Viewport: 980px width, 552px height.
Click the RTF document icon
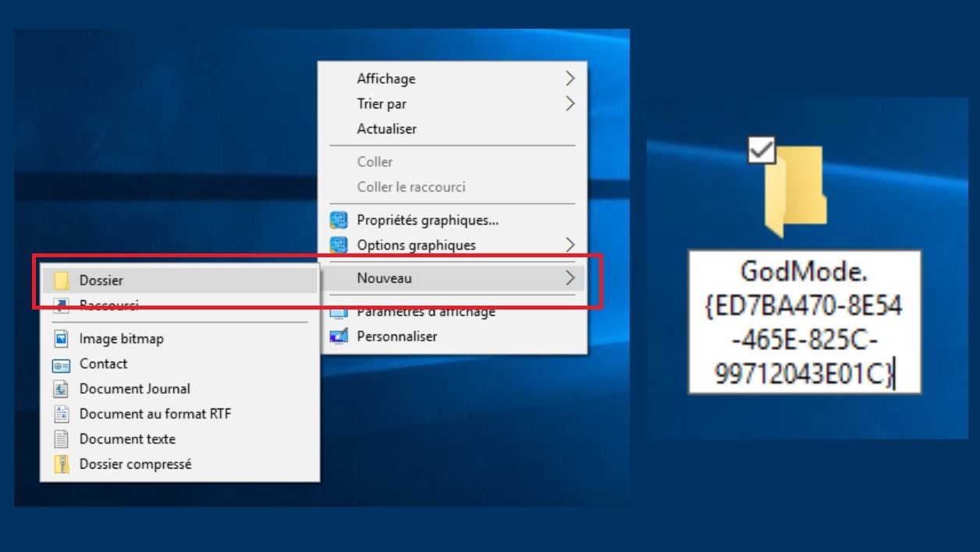pyautogui.click(x=61, y=414)
